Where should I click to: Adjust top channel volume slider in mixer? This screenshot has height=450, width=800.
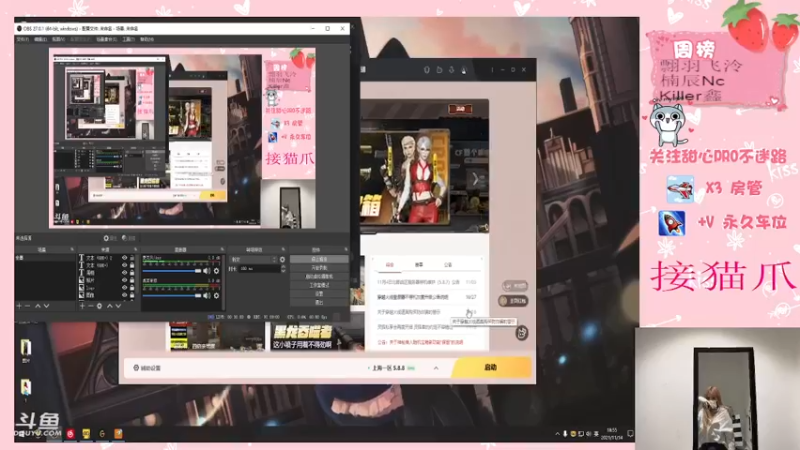[x=172, y=271]
